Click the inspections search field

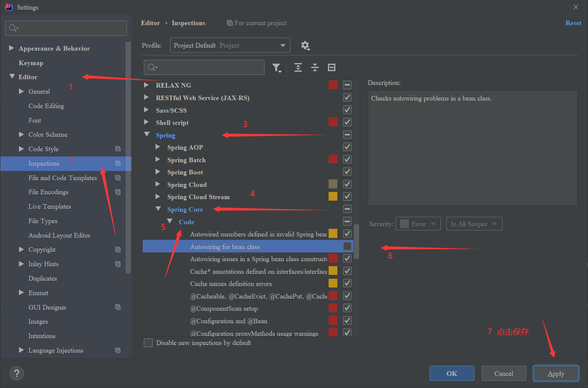click(204, 67)
